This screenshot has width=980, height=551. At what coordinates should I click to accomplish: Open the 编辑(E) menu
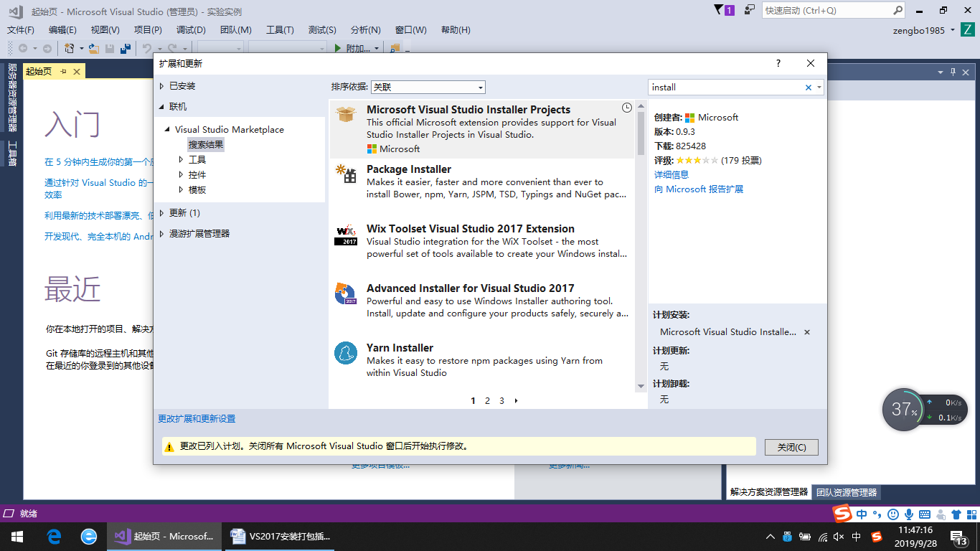point(62,30)
